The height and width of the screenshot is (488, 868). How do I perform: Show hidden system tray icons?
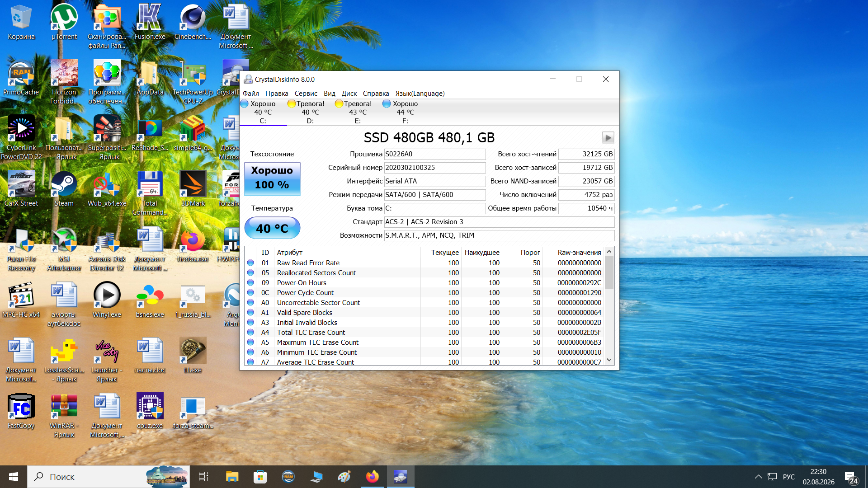click(759, 477)
